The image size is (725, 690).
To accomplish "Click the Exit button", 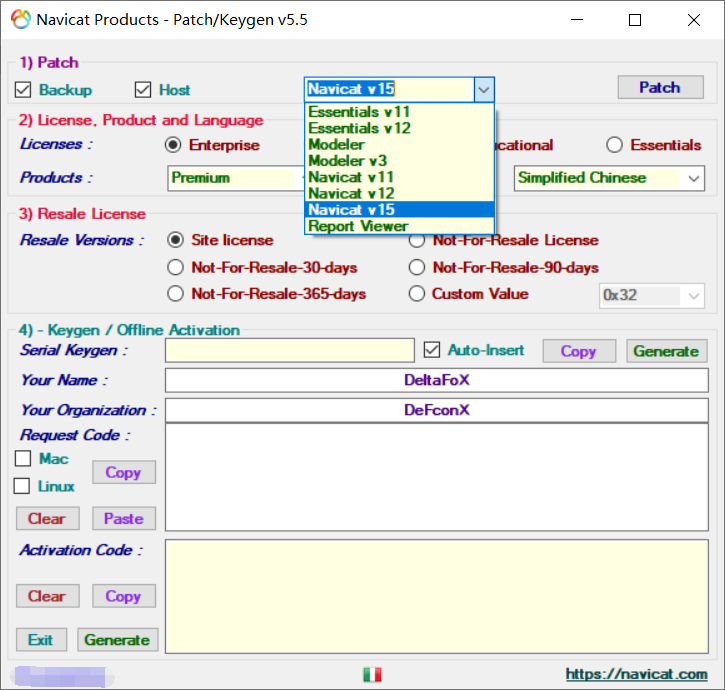I will [41, 640].
